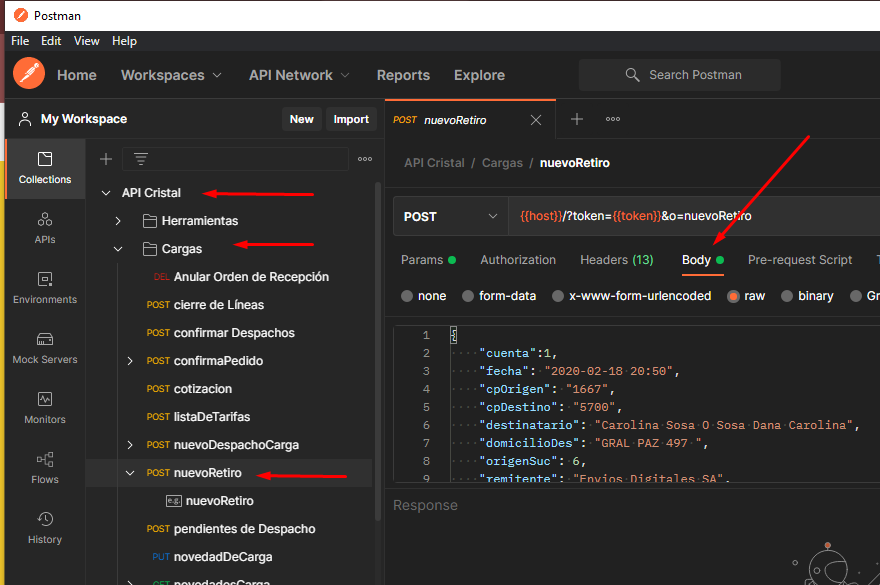The width and height of the screenshot is (880, 585).
Task: Go to Home
Action: [77, 75]
